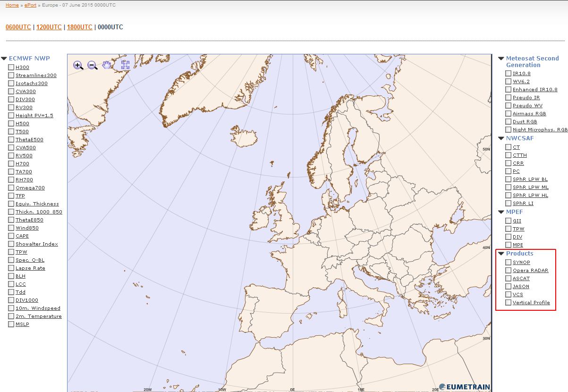Viewport: 568px width, 392px height.
Task: Click the SPhR LPW BL label
Action: 530,179
